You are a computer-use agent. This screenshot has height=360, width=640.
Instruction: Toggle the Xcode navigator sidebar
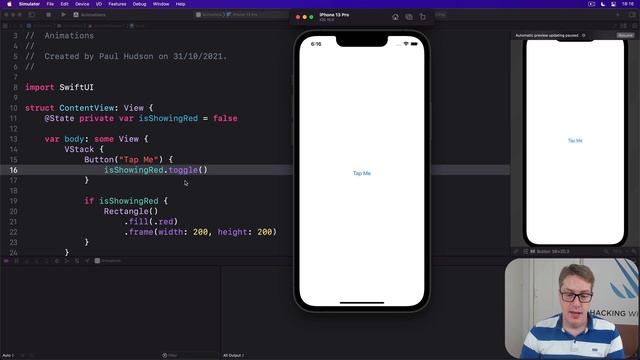[32, 14]
